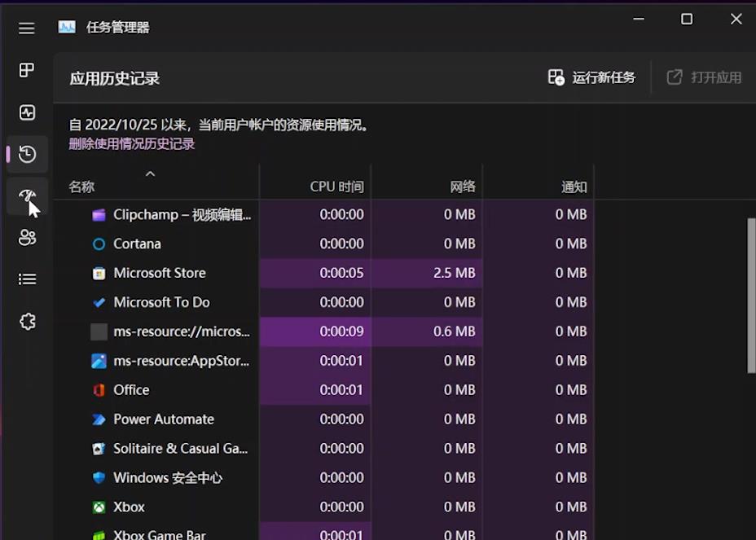Open the Startup apps page
756x540 pixels.
point(26,195)
